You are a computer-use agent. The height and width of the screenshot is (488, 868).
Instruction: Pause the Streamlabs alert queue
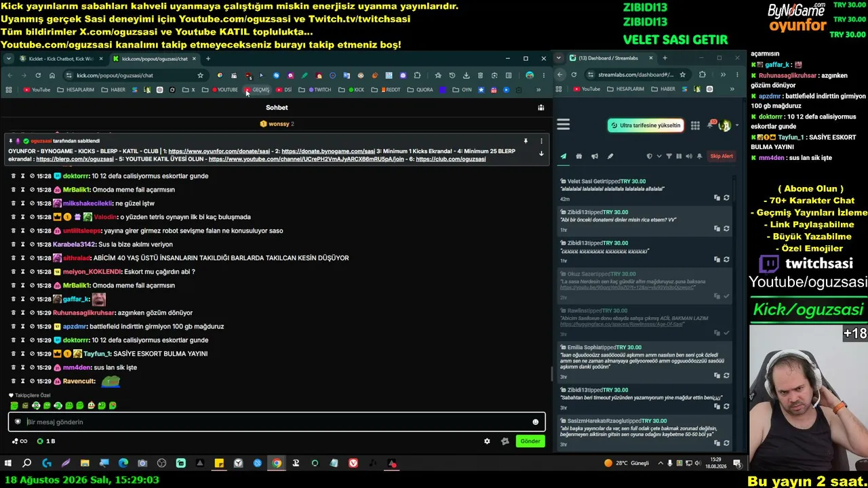pos(679,157)
